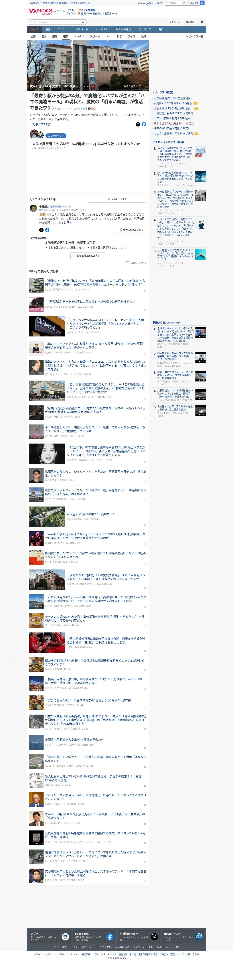
Task: Open the まるで異空間 highlighted article link
Action: [x=86, y=144]
